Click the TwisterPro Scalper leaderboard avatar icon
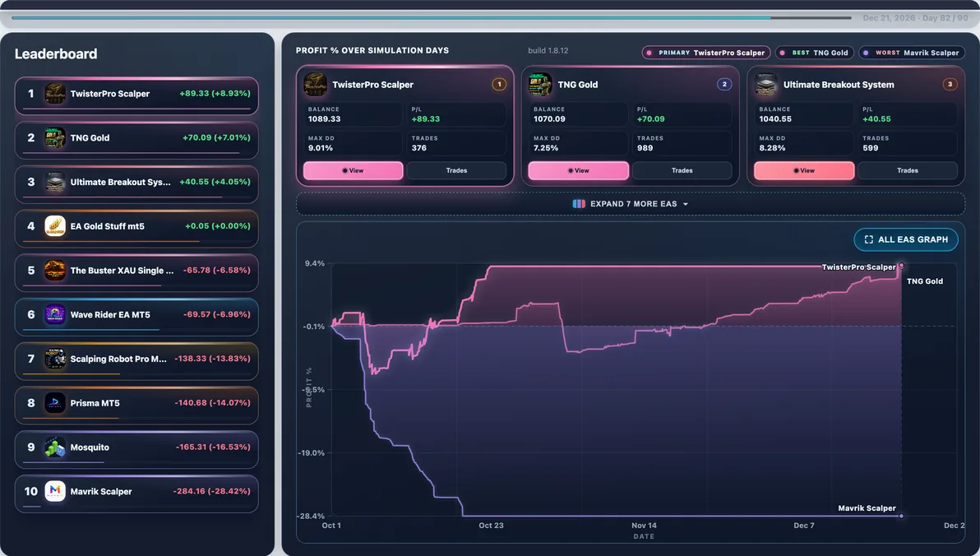The height and width of the screenshot is (556, 980). 55,94
